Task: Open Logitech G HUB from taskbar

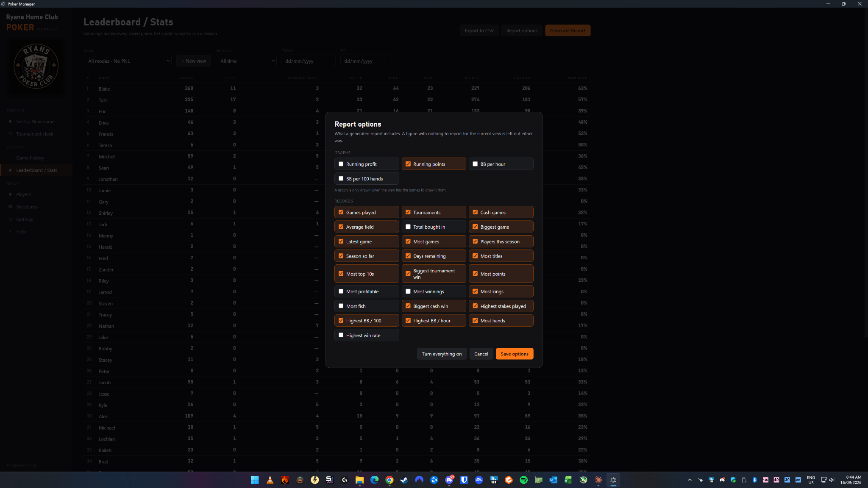Action: (x=345, y=480)
